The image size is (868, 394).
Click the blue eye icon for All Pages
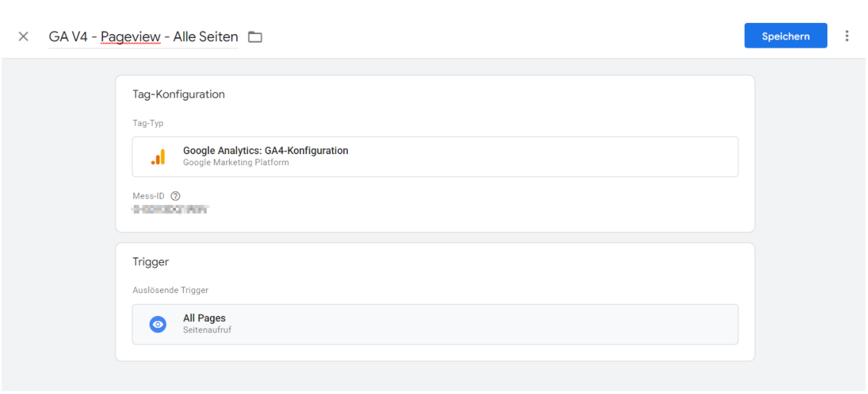tap(158, 324)
